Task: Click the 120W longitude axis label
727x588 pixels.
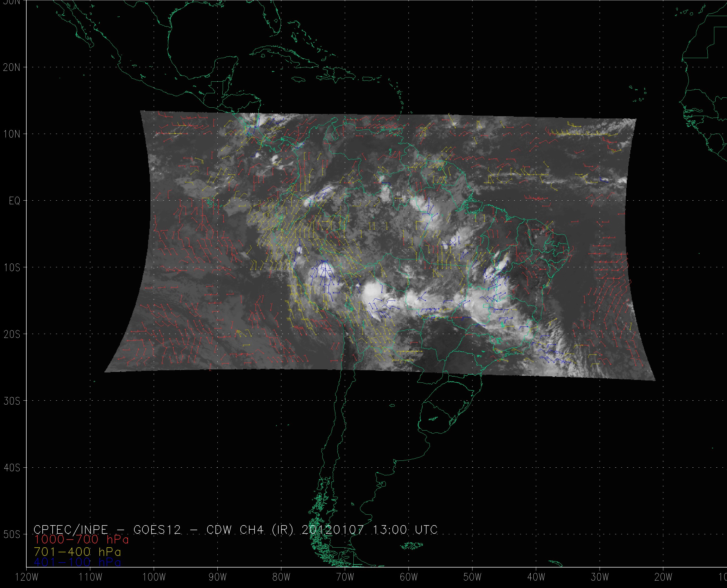Action: (x=27, y=577)
